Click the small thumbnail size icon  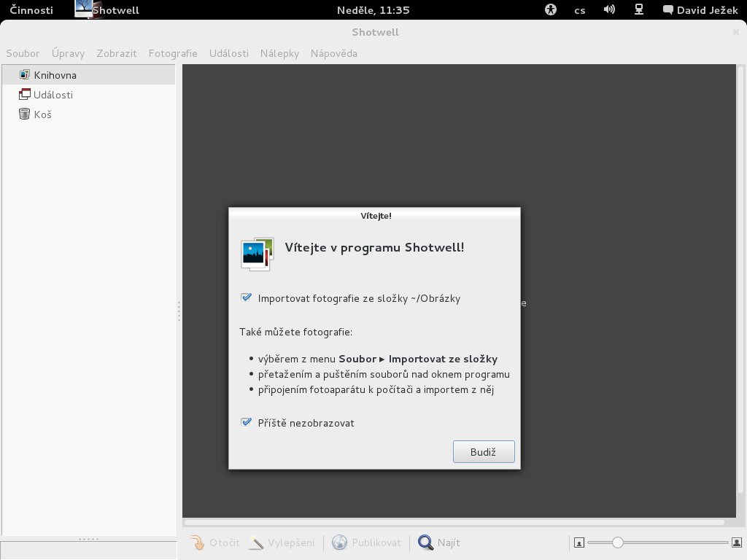(x=578, y=542)
